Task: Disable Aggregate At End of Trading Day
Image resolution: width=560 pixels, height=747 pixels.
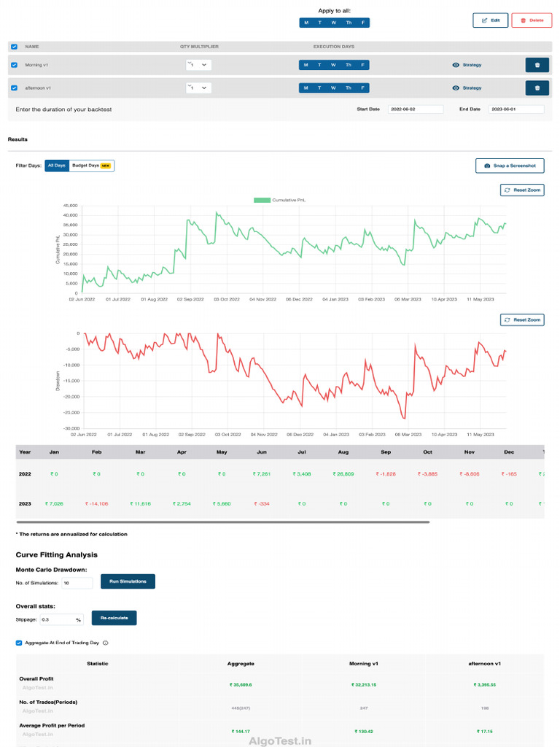Action: click(19, 643)
